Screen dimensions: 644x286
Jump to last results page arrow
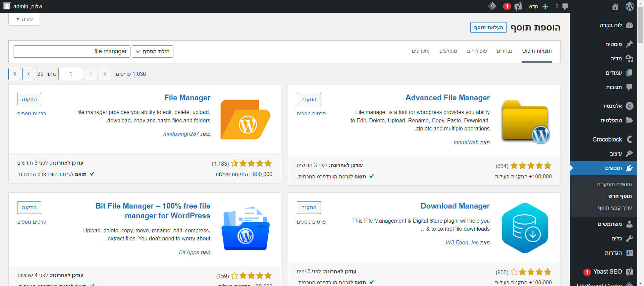pos(15,74)
